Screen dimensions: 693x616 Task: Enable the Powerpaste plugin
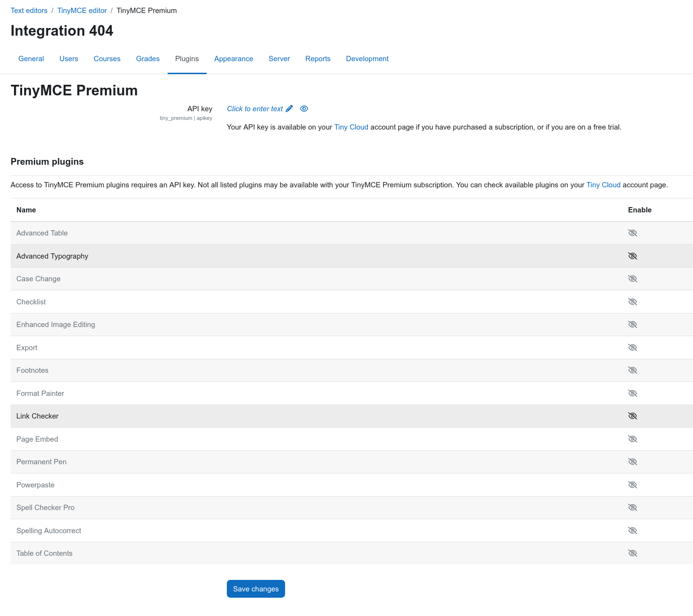[x=633, y=485]
